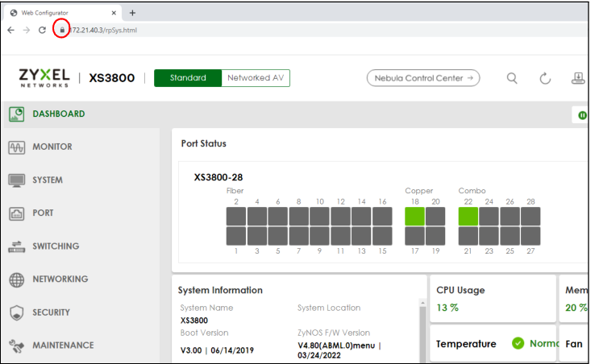Image resolution: width=591 pixels, height=364 pixels.
Task: Click the XS3800-28 model label
Action: coord(219,177)
